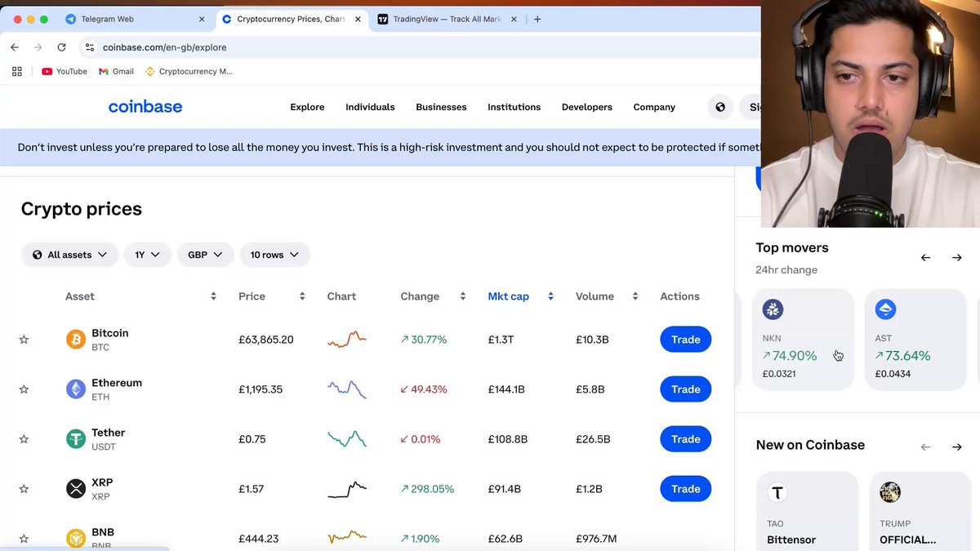Click the XRP coin icon
The height and width of the screenshot is (551, 980).
click(x=75, y=489)
